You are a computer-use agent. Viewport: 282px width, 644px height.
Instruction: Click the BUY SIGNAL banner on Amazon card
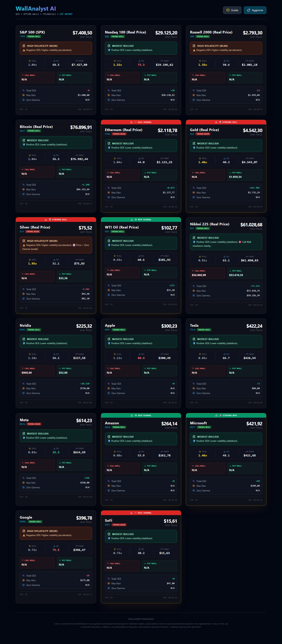coord(141,416)
